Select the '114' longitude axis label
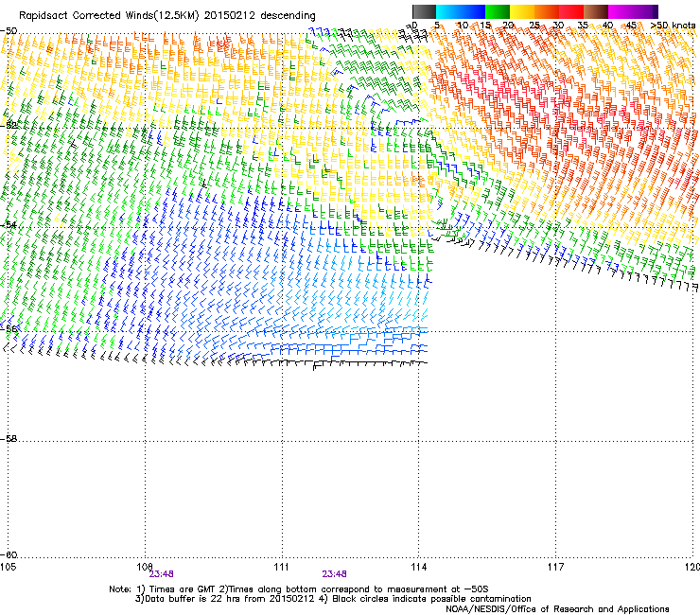 click(x=419, y=567)
